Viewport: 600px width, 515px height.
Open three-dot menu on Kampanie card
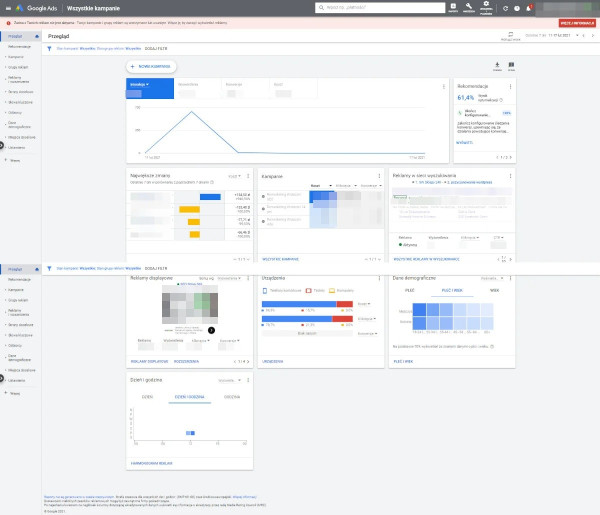pyautogui.click(x=378, y=175)
